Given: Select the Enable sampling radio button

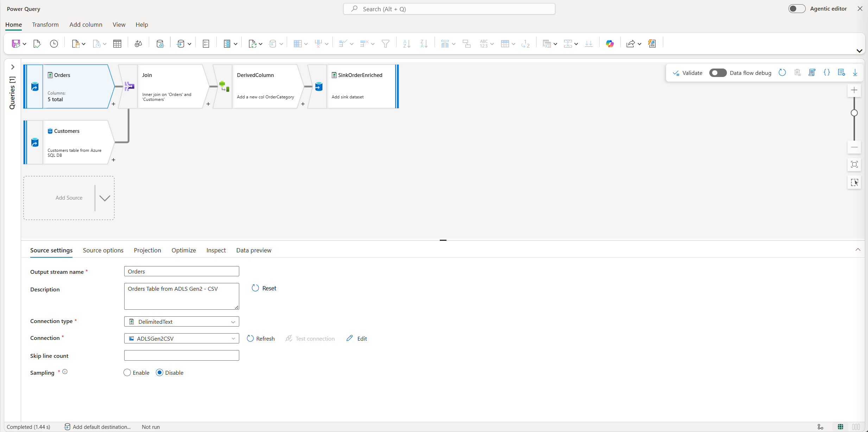Looking at the screenshot, I should 127,373.
